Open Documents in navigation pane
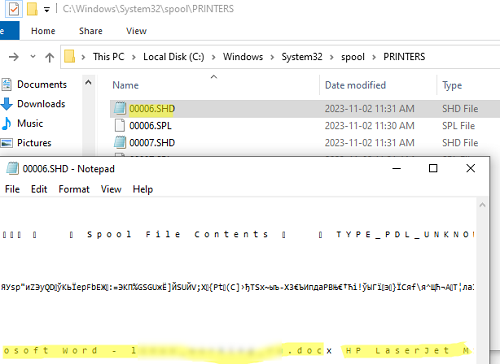Screen dimensions: 500x364 pyautogui.click(x=42, y=84)
